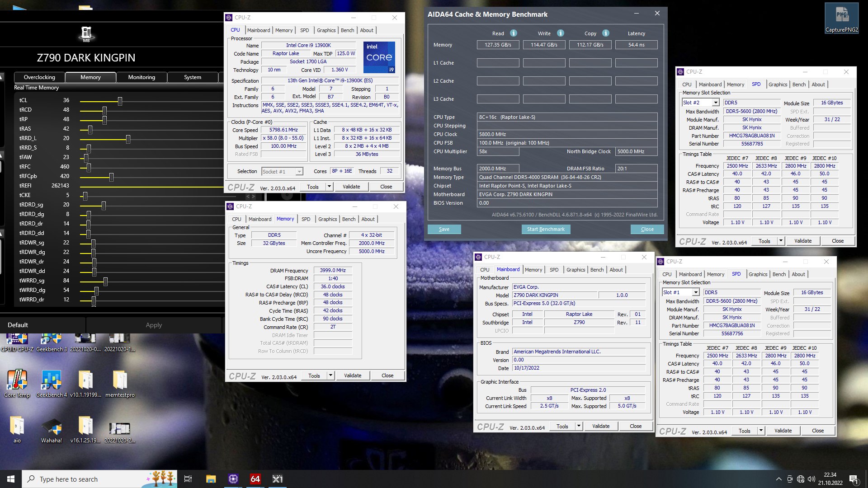Open the Core Temp desktop shortcut
Viewport: 868px width, 488px height.
tap(17, 383)
